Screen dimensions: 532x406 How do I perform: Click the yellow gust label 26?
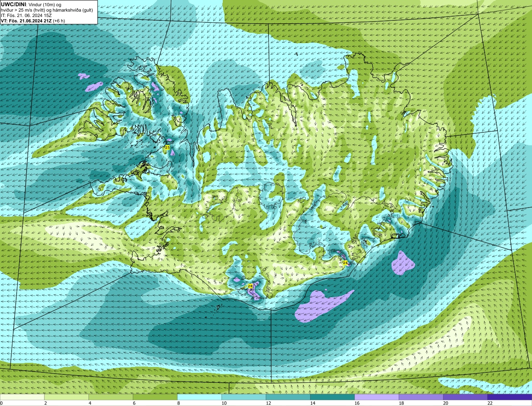coord(345,263)
